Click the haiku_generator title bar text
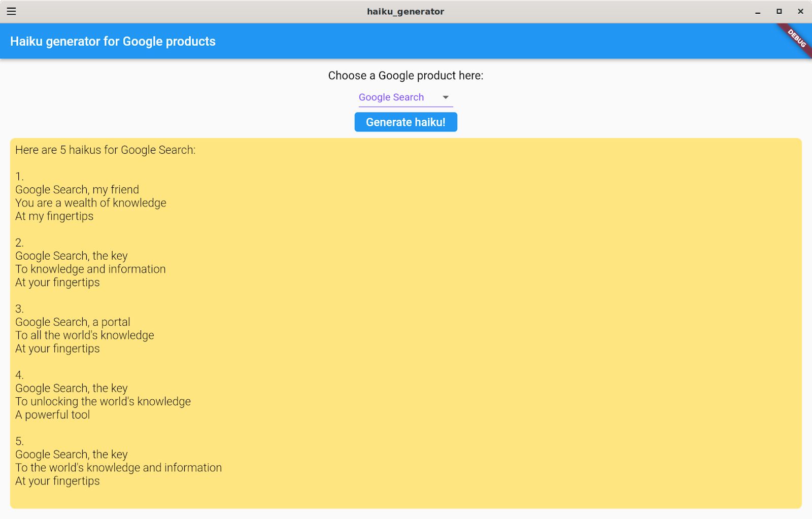Image resolution: width=812 pixels, height=519 pixels. (x=405, y=11)
